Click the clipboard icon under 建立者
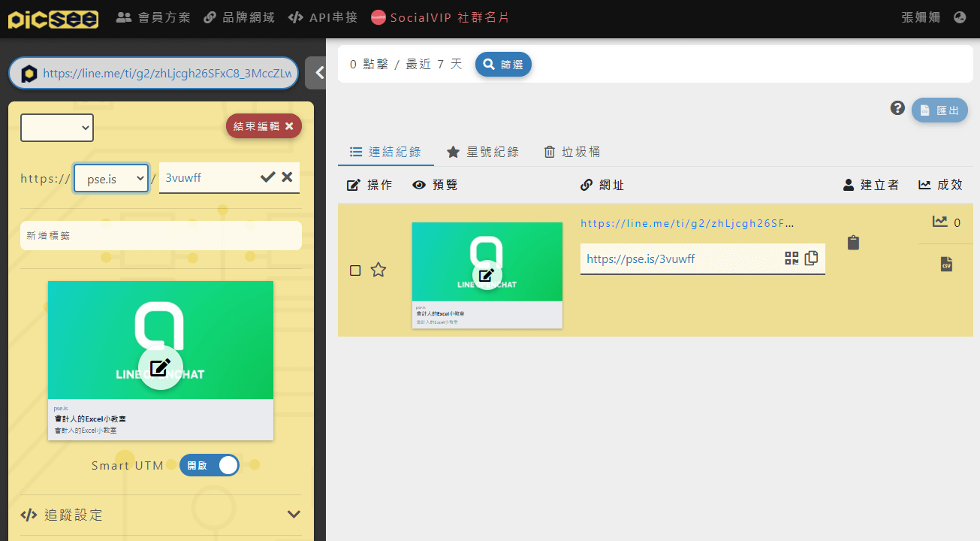The image size is (980, 541). point(853,243)
